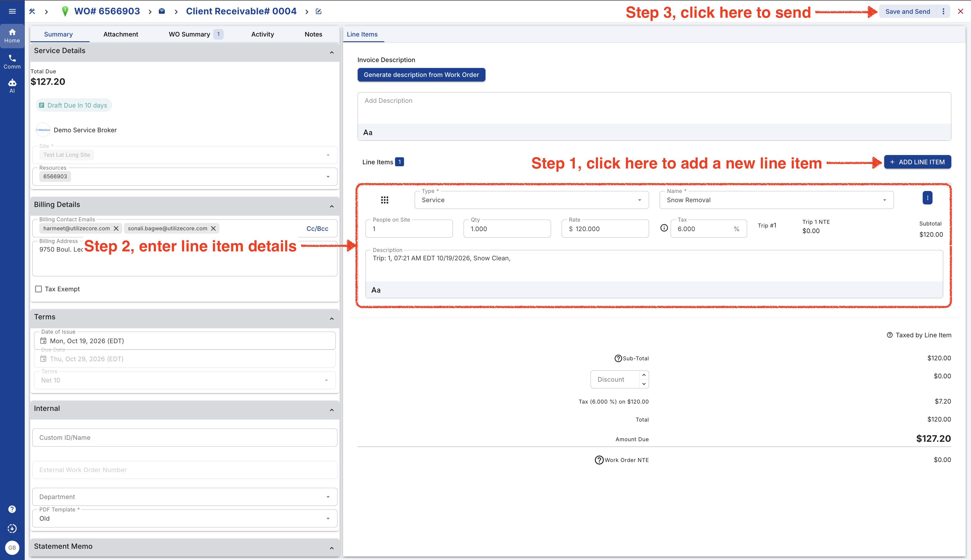Open the GB user avatar
The width and height of the screenshot is (971, 560).
[x=12, y=548]
